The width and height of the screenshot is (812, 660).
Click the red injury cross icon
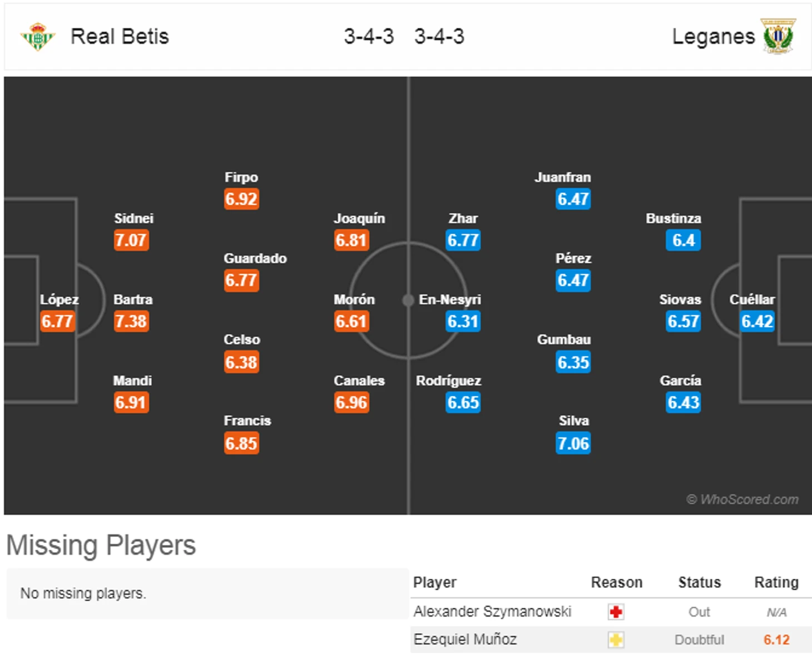click(x=616, y=612)
